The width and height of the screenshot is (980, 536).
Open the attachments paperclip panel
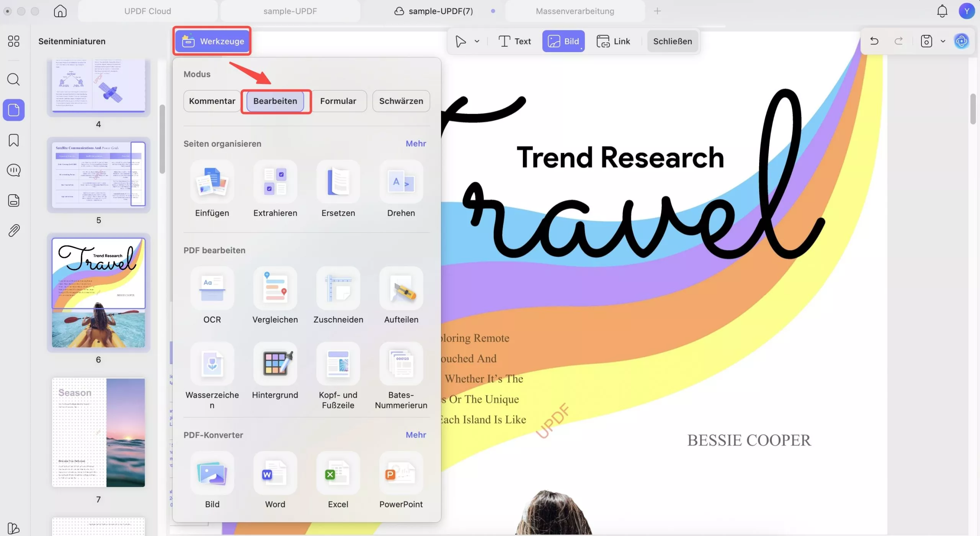coord(14,231)
